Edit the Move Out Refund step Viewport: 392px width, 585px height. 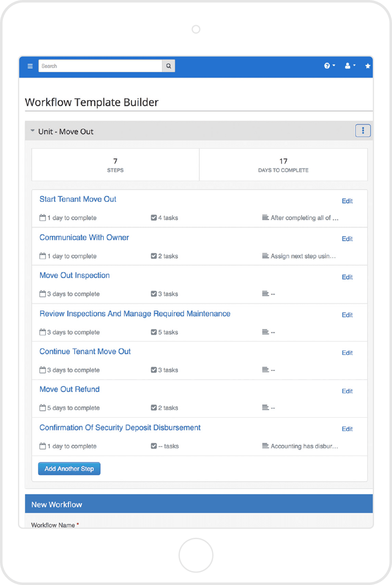coord(347,391)
